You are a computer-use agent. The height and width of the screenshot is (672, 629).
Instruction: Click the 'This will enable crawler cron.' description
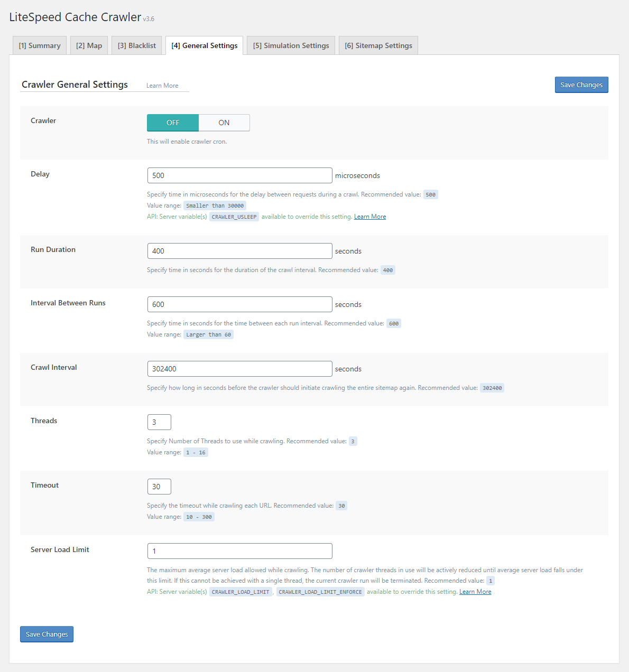187,142
